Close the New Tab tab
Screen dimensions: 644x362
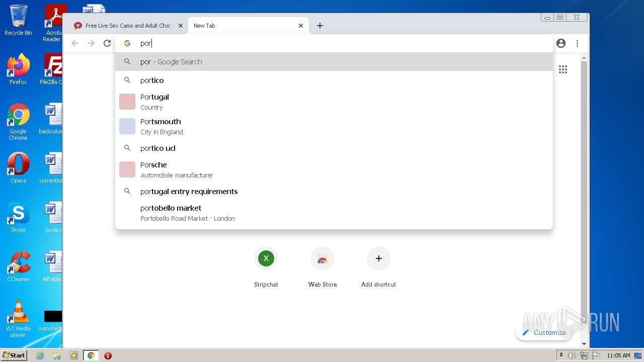(301, 26)
